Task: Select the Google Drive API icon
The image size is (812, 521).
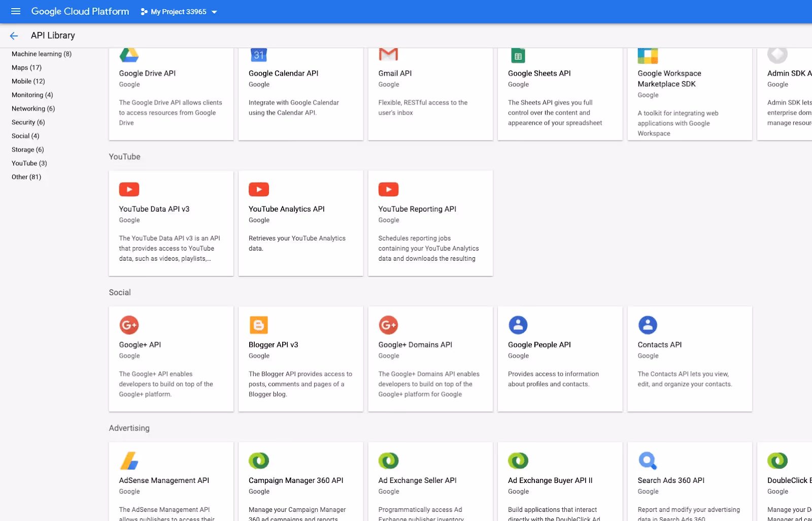Action: pos(129,55)
